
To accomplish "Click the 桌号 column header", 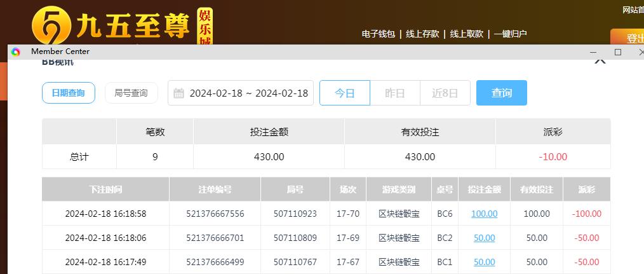I will pyautogui.click(x=445, y=189).
